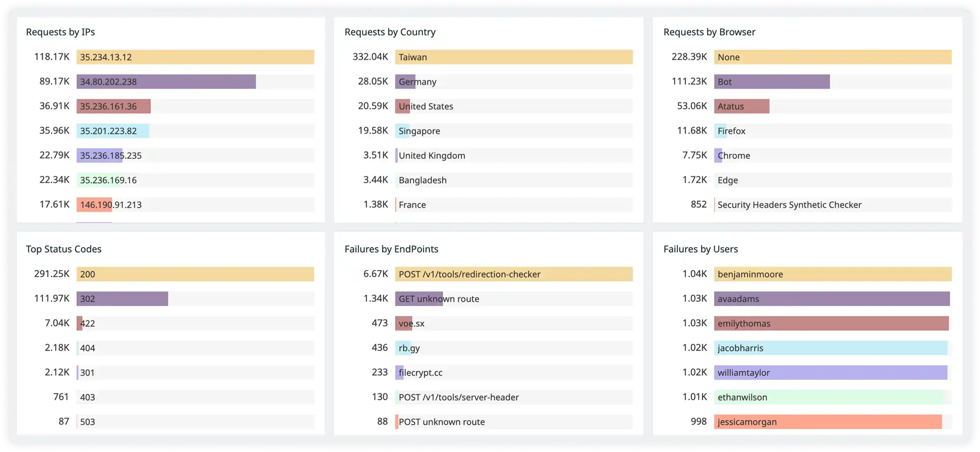Open the Requests by IPs panel title
The height and width of the screenshot is (452, 980).
[x=61, y=32]
